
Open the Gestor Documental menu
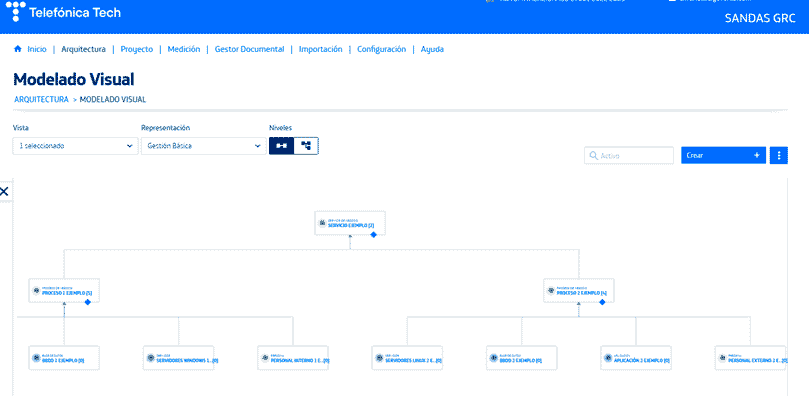249,50
